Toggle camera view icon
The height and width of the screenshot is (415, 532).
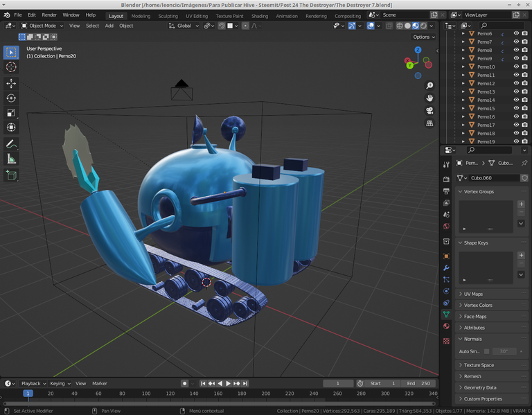point(429,111)
